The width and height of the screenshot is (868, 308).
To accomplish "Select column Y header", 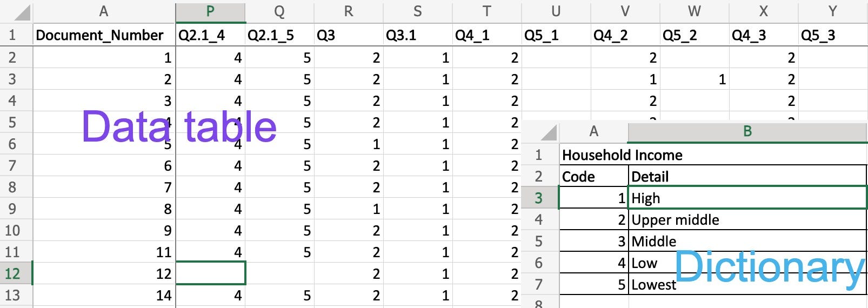I will pyautogui.click(x=832, y=11).
